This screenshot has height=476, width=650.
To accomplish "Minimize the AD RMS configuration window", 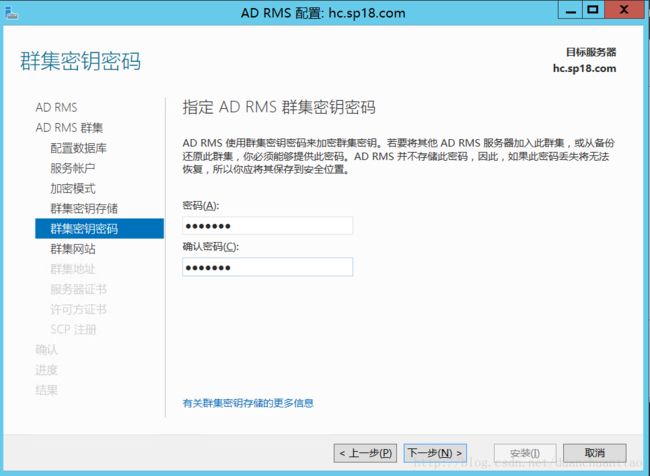I will coord(570,10).
